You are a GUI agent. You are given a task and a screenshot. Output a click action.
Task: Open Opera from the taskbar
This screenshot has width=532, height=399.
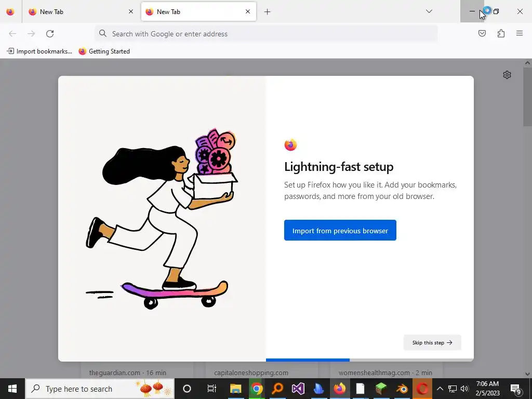422,389
